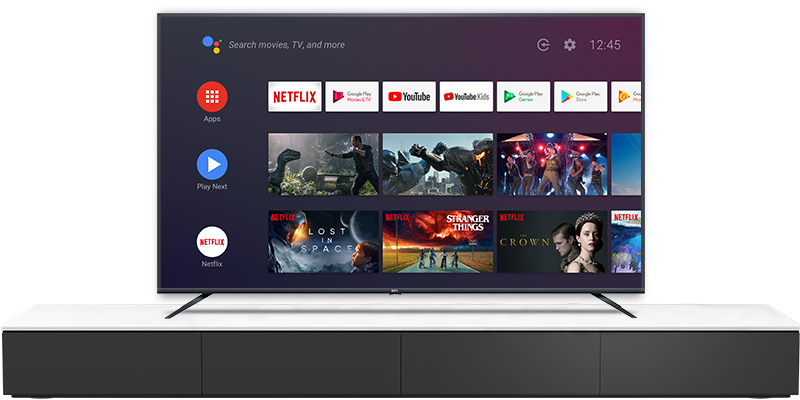Screen dimensions: 800x400
Task: Play the dinosaur movie thumbnail
Action: coord(323,164)
